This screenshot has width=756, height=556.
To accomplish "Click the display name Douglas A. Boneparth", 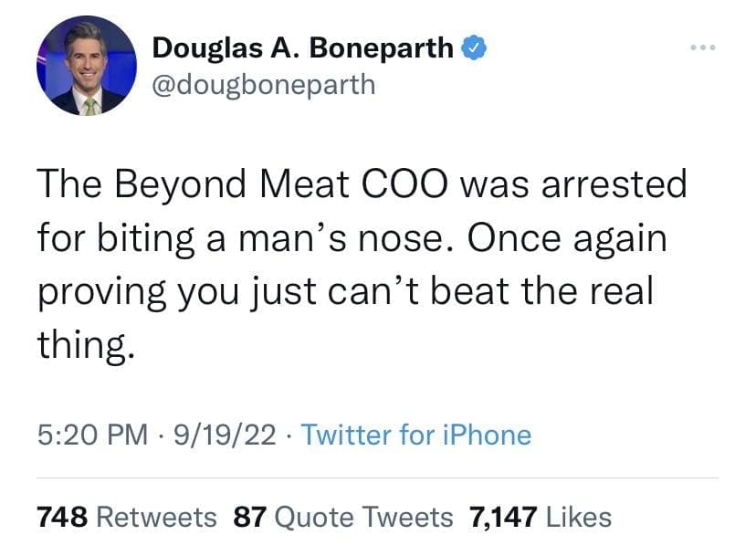I will (302, 47).
